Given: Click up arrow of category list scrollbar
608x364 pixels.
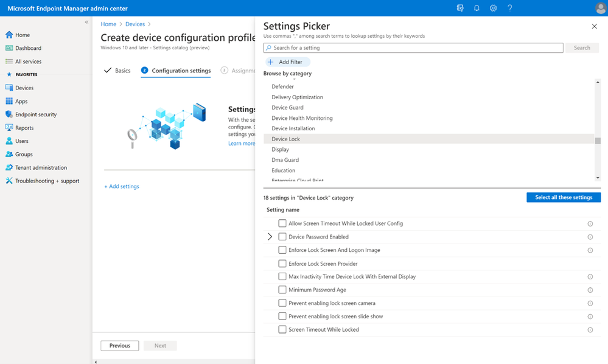Looking at the screenshot, I should [x=598, y=82].
